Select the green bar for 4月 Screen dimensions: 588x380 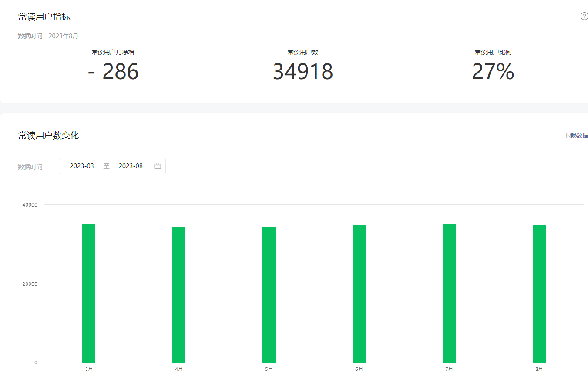pos(179,295)
